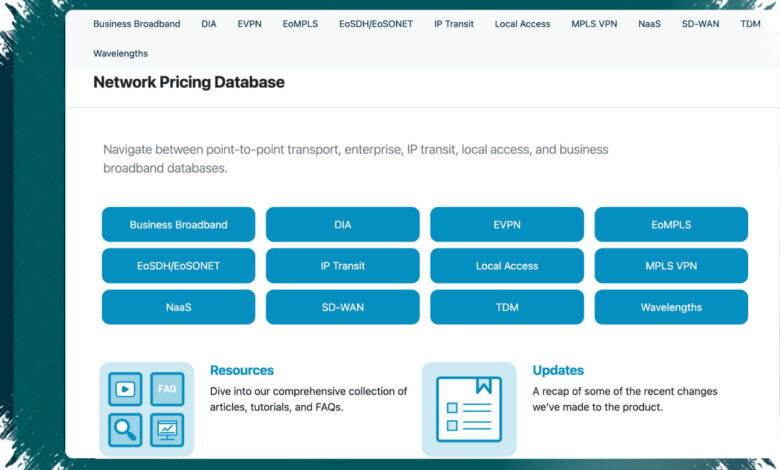This screenshot has width=780, height=470.
Task: Click the EoSDH/EoSONET top navigation item
Action: pos(376,24)
